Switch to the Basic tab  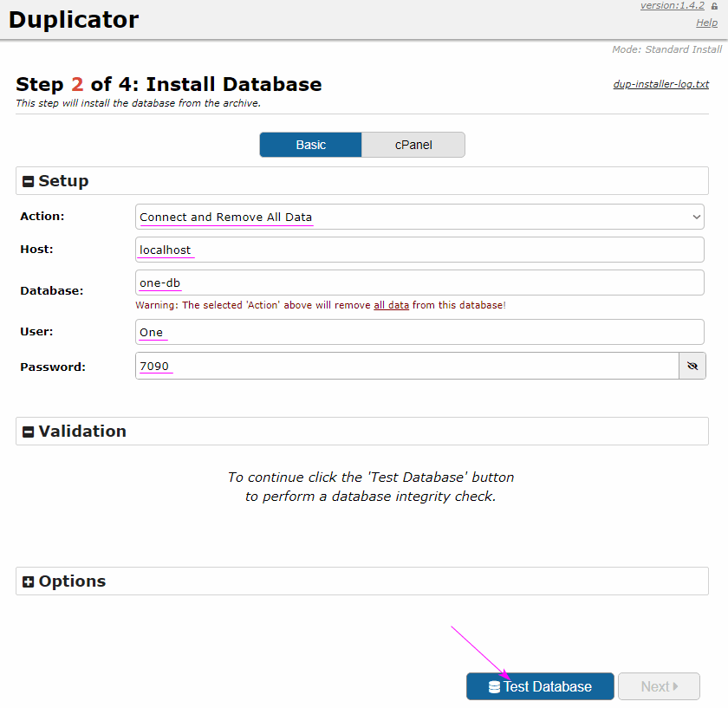(310, 145)
